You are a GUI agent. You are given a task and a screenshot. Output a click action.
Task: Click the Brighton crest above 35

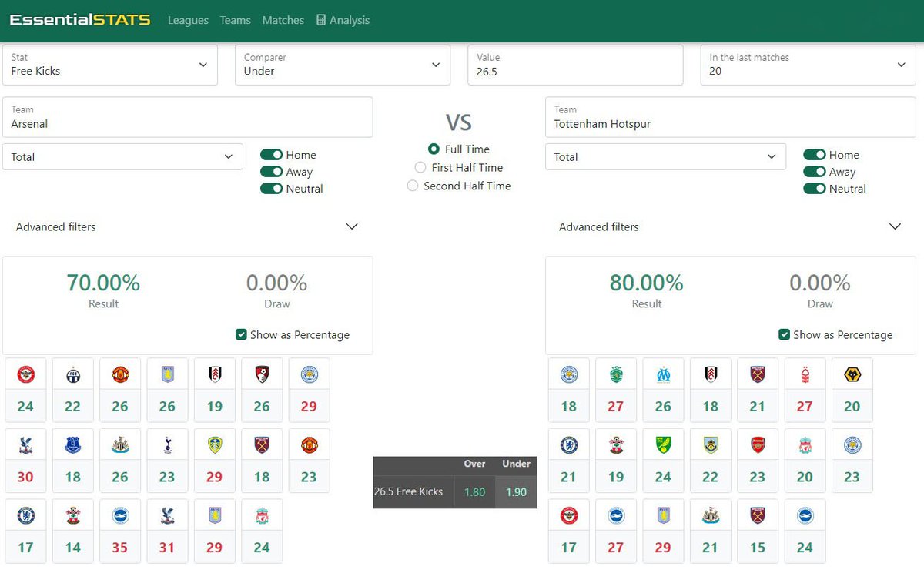click(x=120, y=516)
